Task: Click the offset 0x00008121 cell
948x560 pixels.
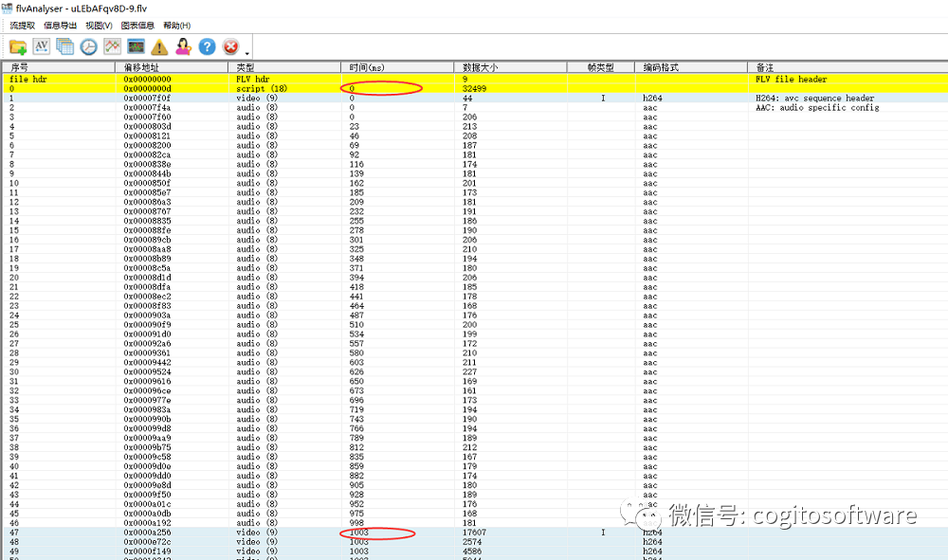Action: pos(147,135)
